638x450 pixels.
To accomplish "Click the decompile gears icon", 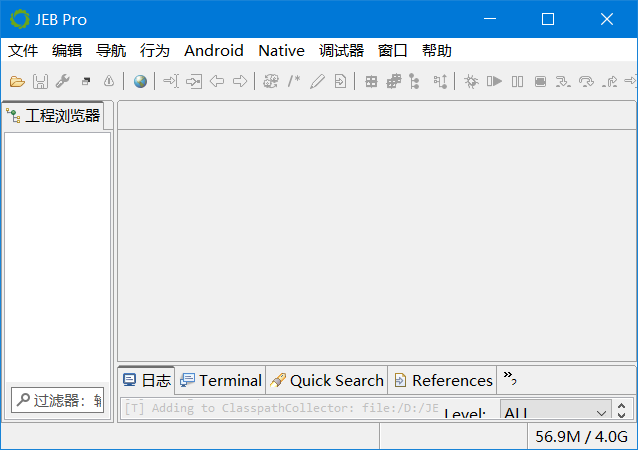I will 271,81.
